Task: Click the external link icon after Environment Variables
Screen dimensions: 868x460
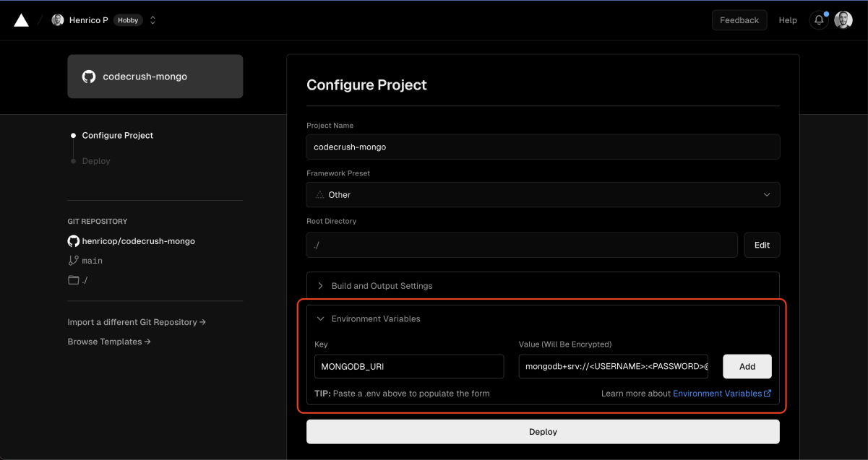Action: point(768,393)
